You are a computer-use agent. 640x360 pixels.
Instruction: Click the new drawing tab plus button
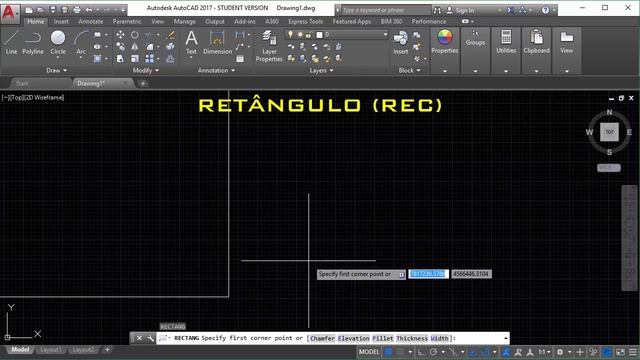click(143, 84)
